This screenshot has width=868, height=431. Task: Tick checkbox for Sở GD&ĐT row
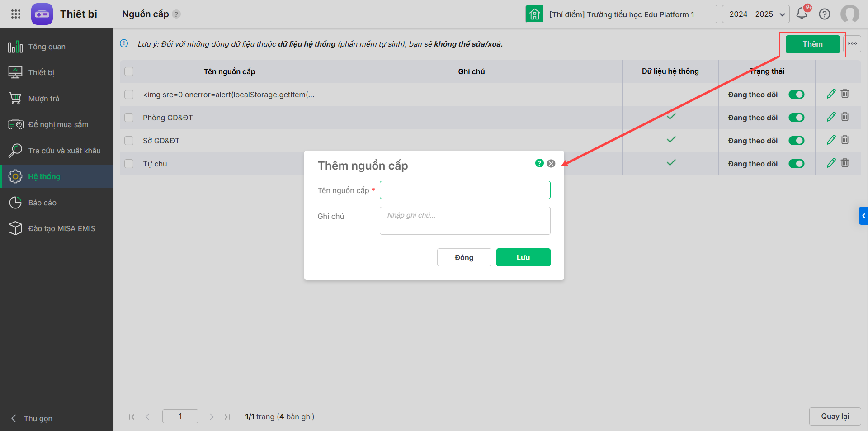tap(129, 141)
